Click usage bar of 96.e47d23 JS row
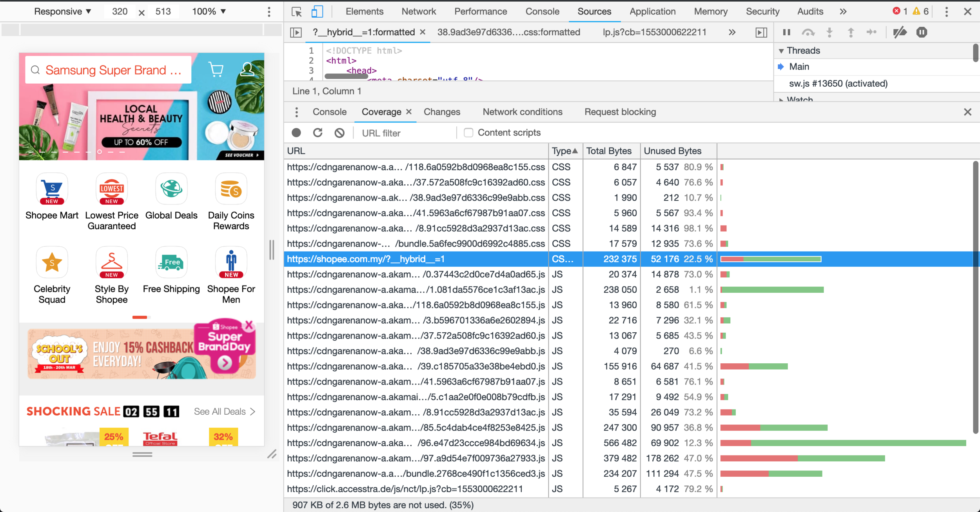 click(843, 443)
